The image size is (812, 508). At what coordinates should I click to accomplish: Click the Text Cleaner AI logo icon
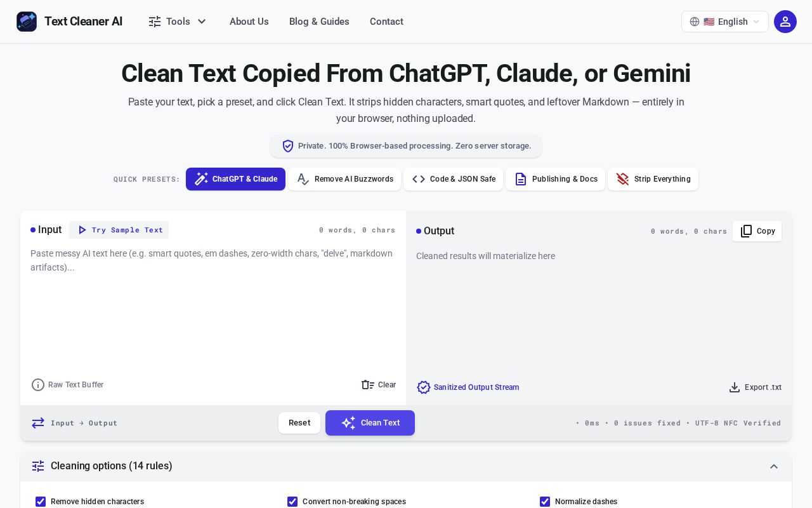(27, 22)
